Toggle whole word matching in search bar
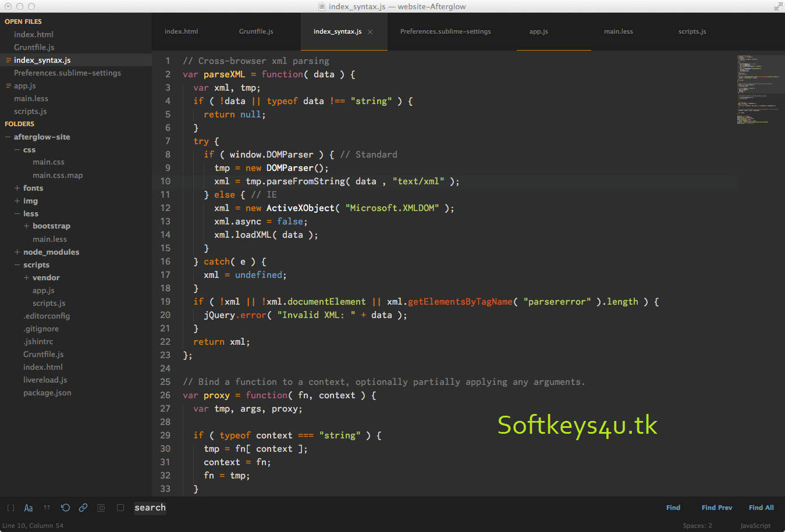 (x=47, y=508)
